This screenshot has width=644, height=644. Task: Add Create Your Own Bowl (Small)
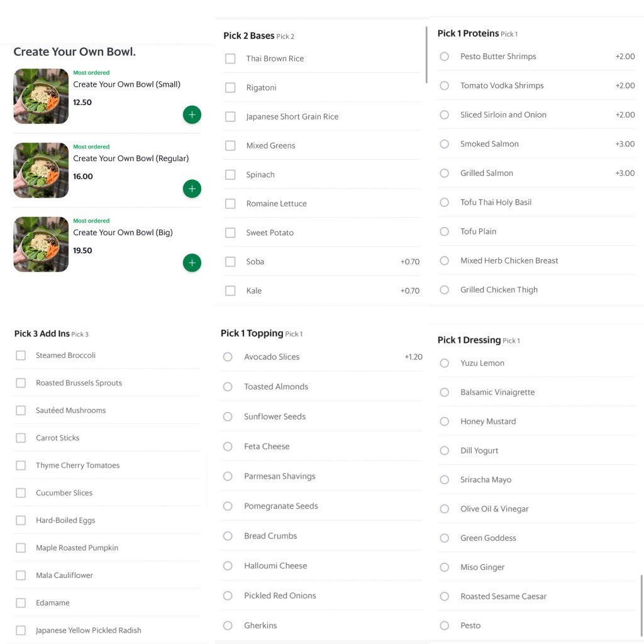click(x=192, y=115)
